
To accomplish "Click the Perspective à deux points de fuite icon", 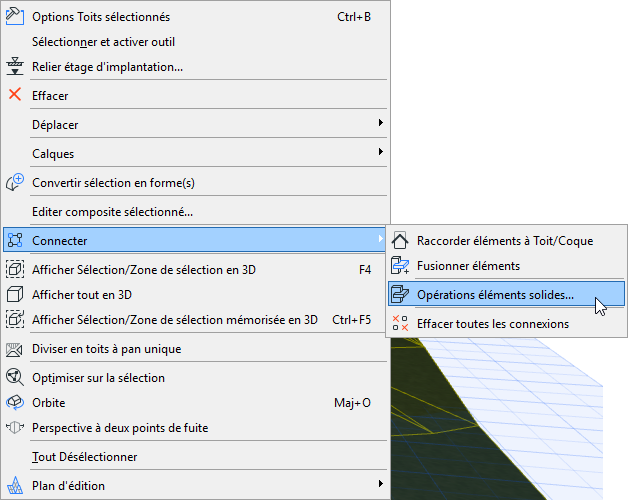I will coord(15,427).
